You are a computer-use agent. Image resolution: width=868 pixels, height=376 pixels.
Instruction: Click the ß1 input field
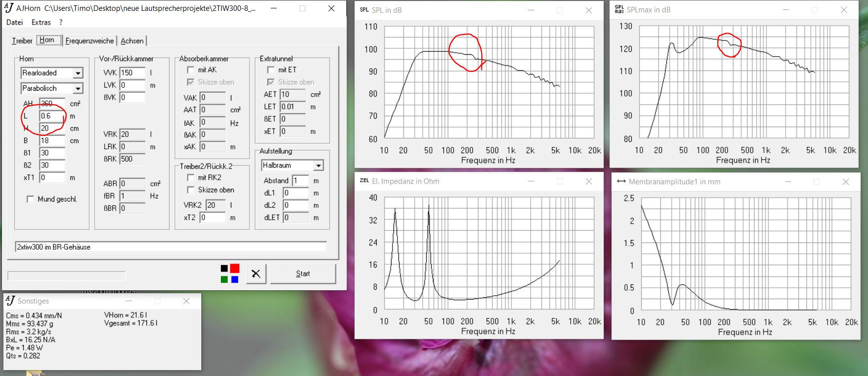click(x=52, y=153)
